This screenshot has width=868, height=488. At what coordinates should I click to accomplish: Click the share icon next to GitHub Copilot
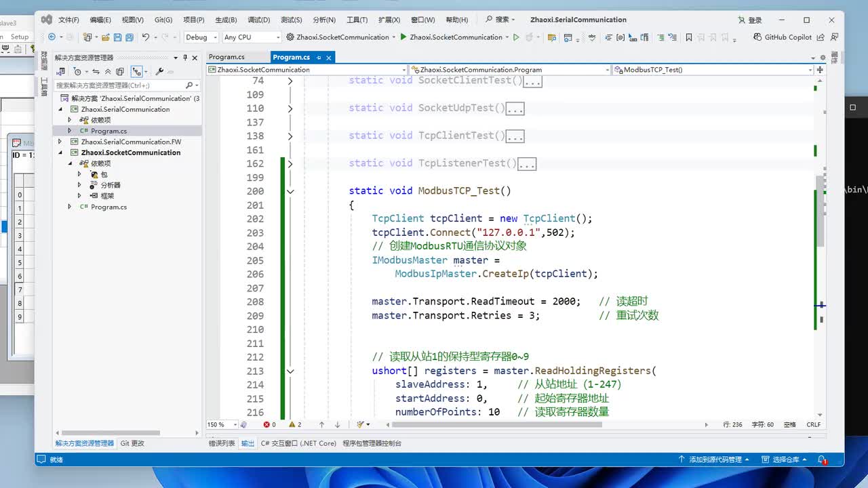pyautogui.click(x=821, y=37)
